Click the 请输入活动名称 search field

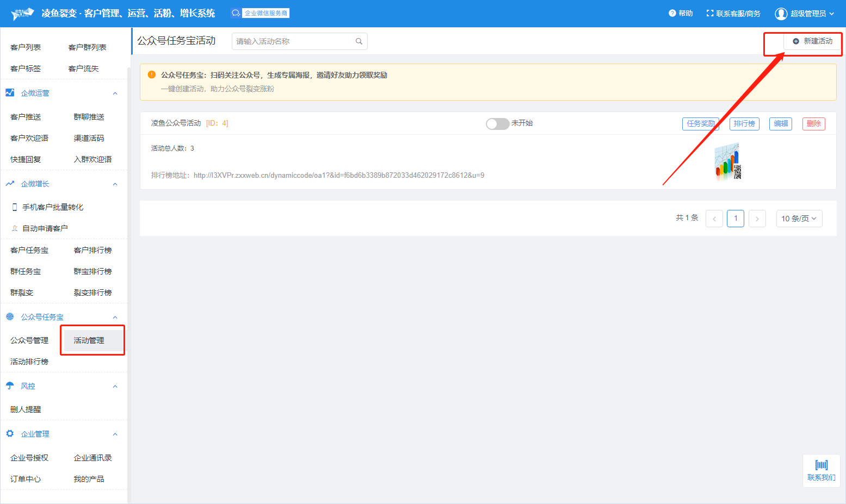click(x=294, y=41)
